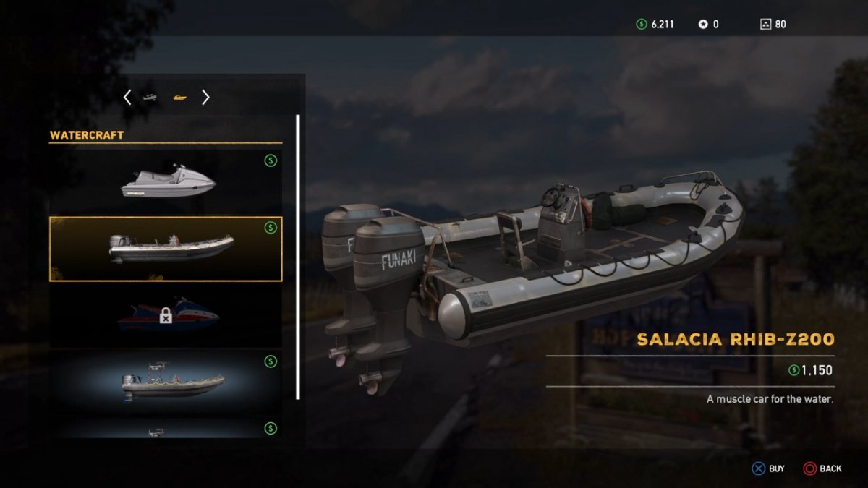This screenshot has width=868, height=488.
Task: Select the previous category left arrow
Action: pyautogui.click(x=127, y=97)
